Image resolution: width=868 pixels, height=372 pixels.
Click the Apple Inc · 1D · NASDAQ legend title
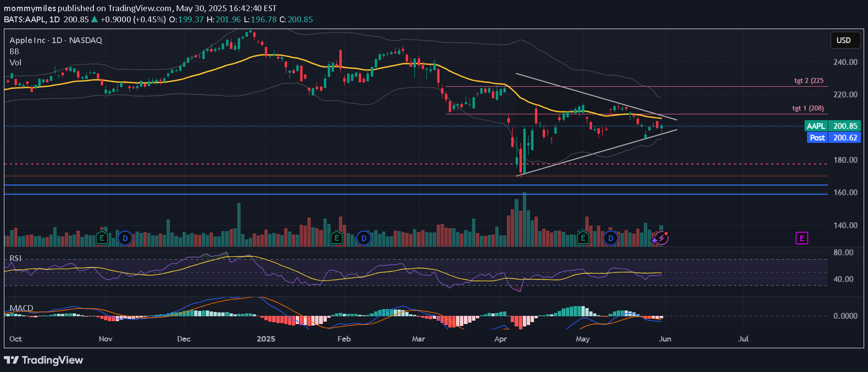point(56,40)
